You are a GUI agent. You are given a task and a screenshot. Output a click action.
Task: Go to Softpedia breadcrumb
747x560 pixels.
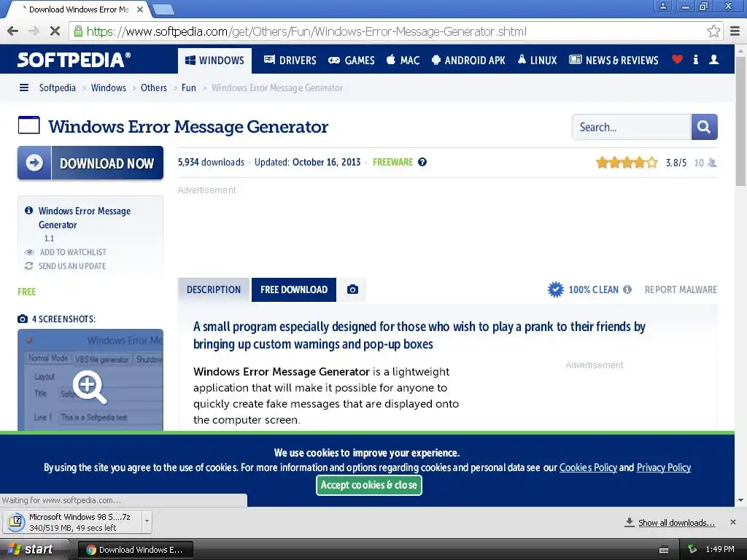pos(57,87)
